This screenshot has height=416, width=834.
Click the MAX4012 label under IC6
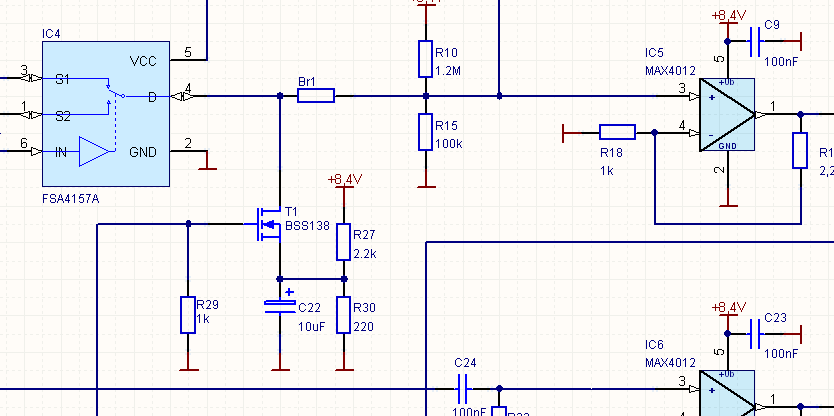click(x=669, y=361)
